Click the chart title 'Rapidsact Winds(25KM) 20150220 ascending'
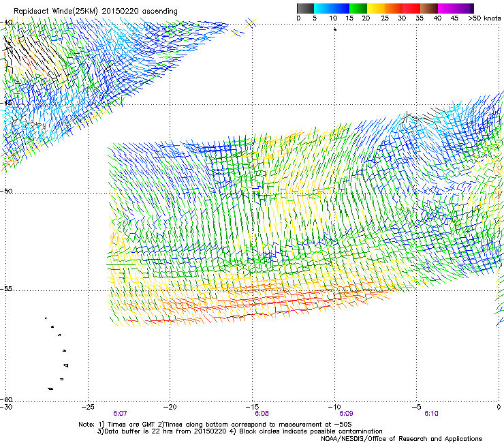Viewport: 504px width, 443px height. coord(95,12)
